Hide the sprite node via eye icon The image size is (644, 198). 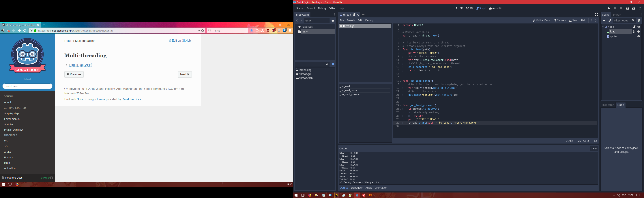pyautogui.click(x=639, y=37)
